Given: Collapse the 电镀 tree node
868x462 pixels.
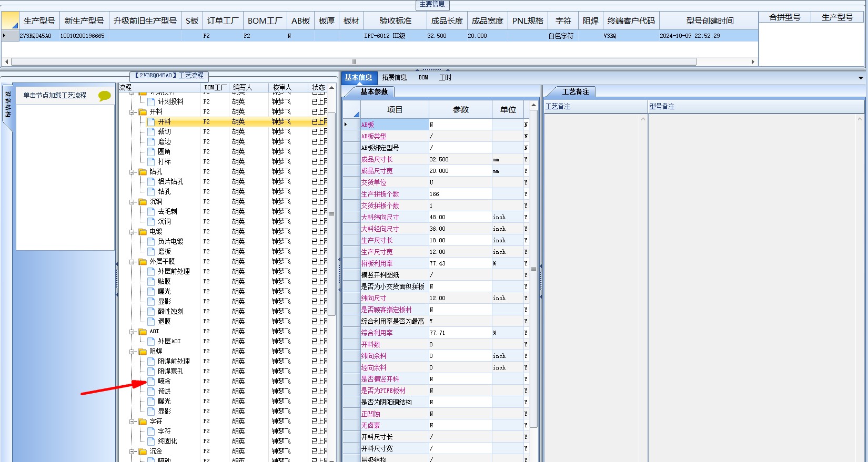Looking at the screenshot, I should (x=133, y=232).
